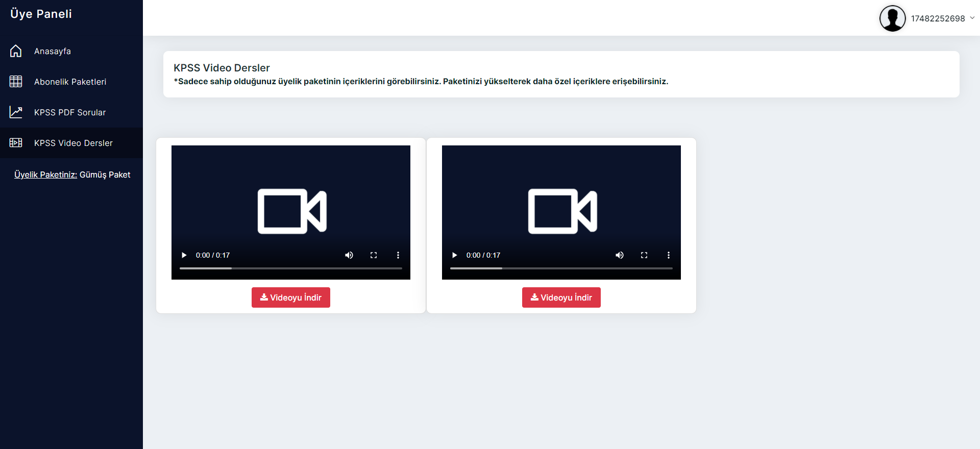This screenshot has width=980, height=449.
Task: Click the KPSS PDF Sorular chart icon
Action: tap(16, 112)
